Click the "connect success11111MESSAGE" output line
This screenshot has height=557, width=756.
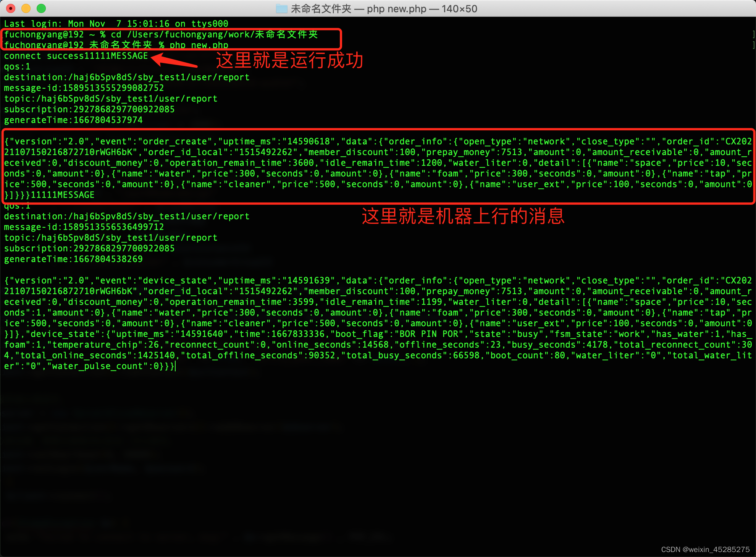pos(76,56)
